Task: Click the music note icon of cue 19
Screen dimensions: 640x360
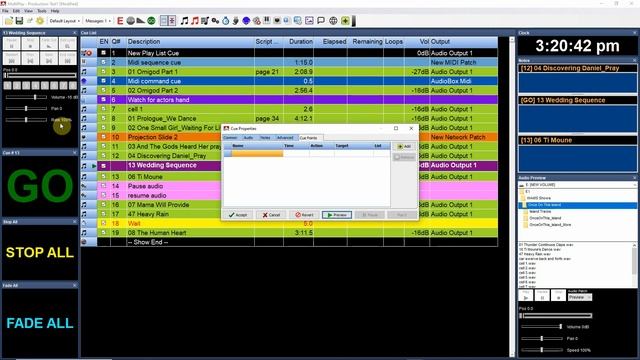Action: click(x=84, y=233)
